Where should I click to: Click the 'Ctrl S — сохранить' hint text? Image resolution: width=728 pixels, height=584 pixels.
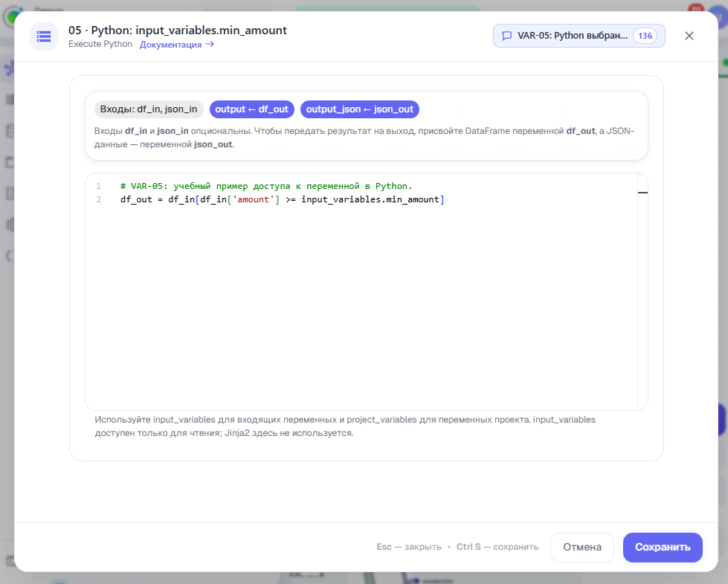pyautogui.click(x=497, y=547)
